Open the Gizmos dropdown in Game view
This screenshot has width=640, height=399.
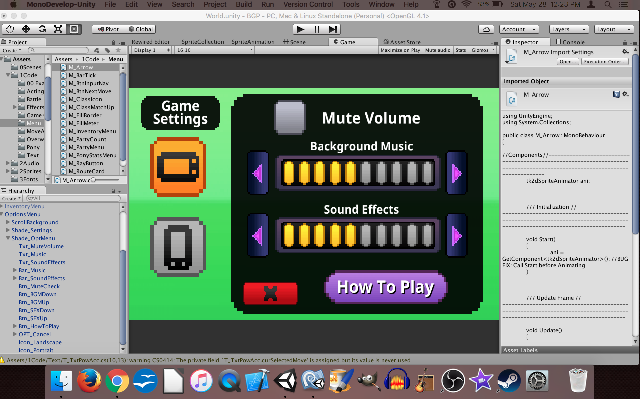[x=482, y=50]
